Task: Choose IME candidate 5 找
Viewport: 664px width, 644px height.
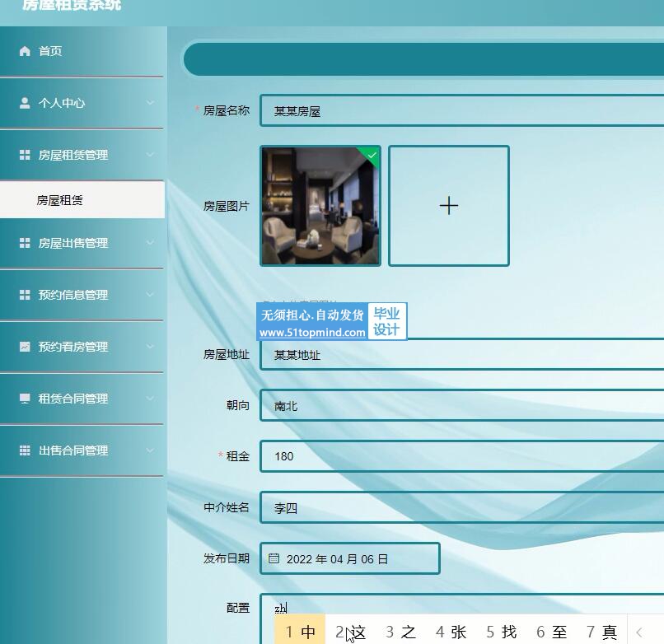Action: point(502,632)
